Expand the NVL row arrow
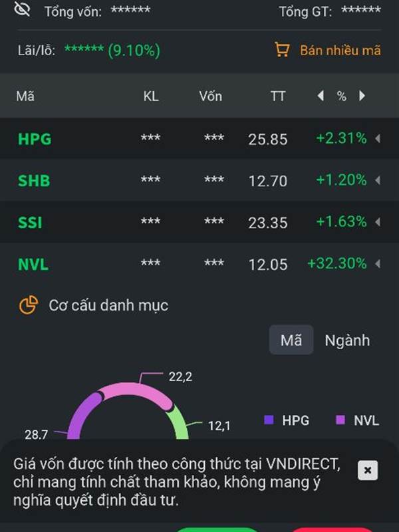 (x=378, y=263)
